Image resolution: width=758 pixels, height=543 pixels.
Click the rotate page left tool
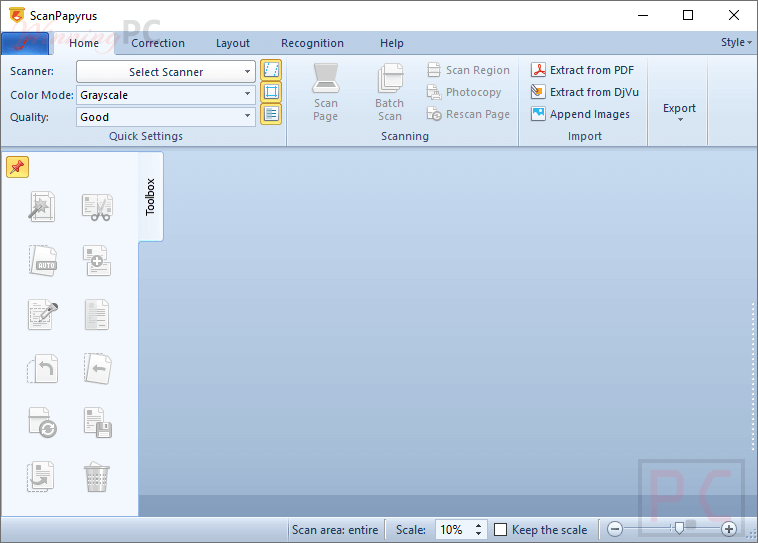click(x=43, y=369)
